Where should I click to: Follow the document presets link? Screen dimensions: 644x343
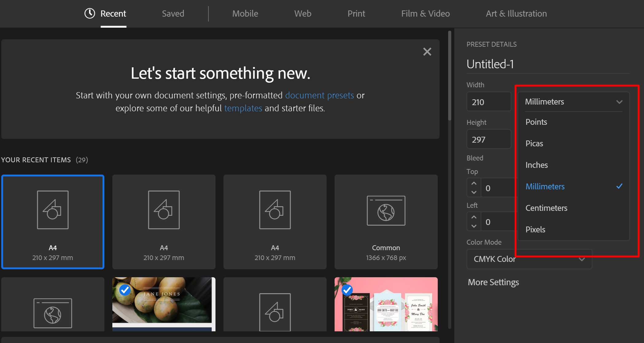[320, 95]
